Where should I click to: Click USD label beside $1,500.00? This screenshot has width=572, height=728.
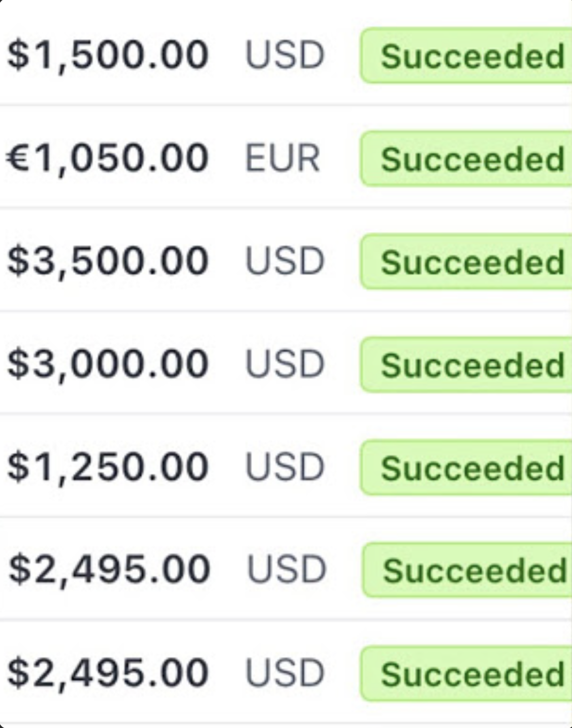[x=284, y=55]
